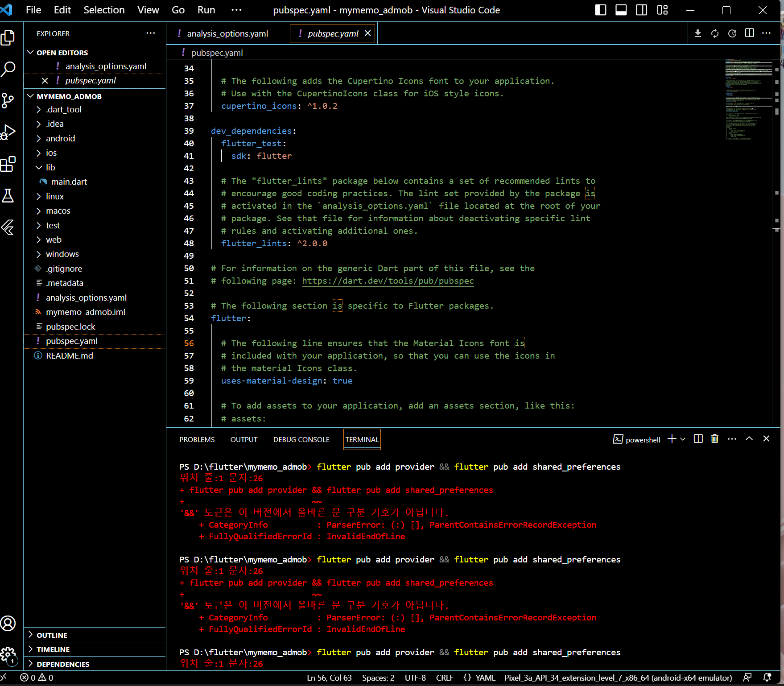Open the Manage gear icon

pyautogui.click(x=8, y=655)
